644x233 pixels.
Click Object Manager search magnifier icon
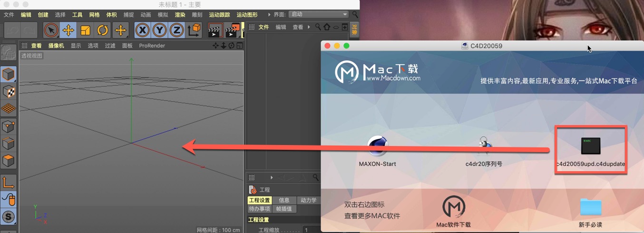pos(318,27)
